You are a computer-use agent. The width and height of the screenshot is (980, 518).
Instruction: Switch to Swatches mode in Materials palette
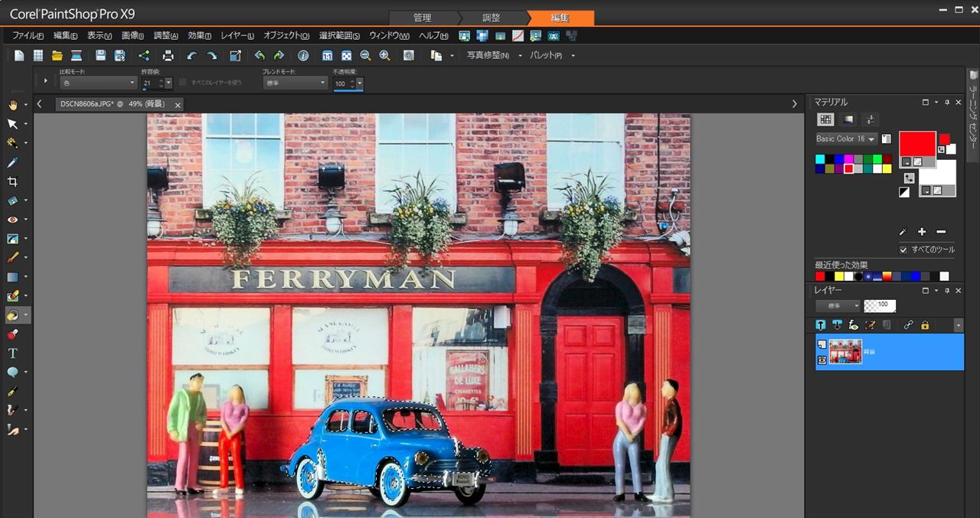(825, 119)
